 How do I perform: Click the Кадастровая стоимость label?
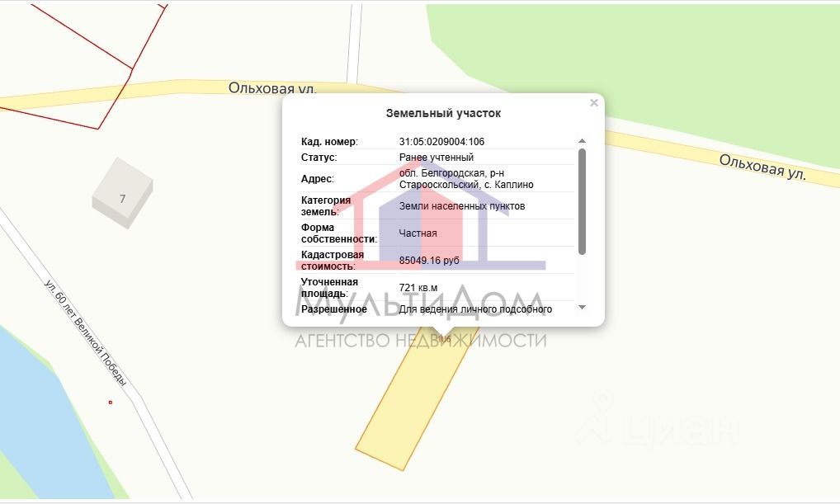pos(333,261)
